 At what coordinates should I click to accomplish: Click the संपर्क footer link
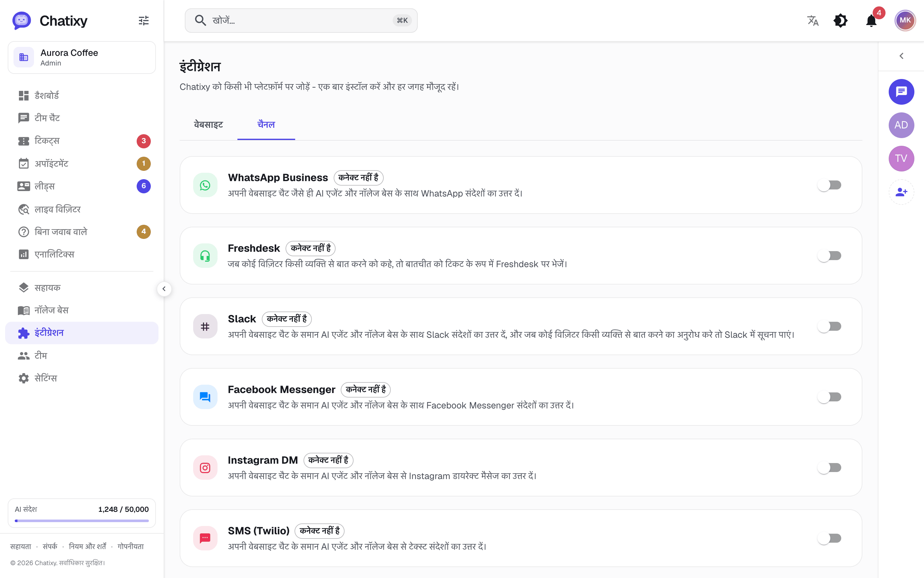point(50,546)
